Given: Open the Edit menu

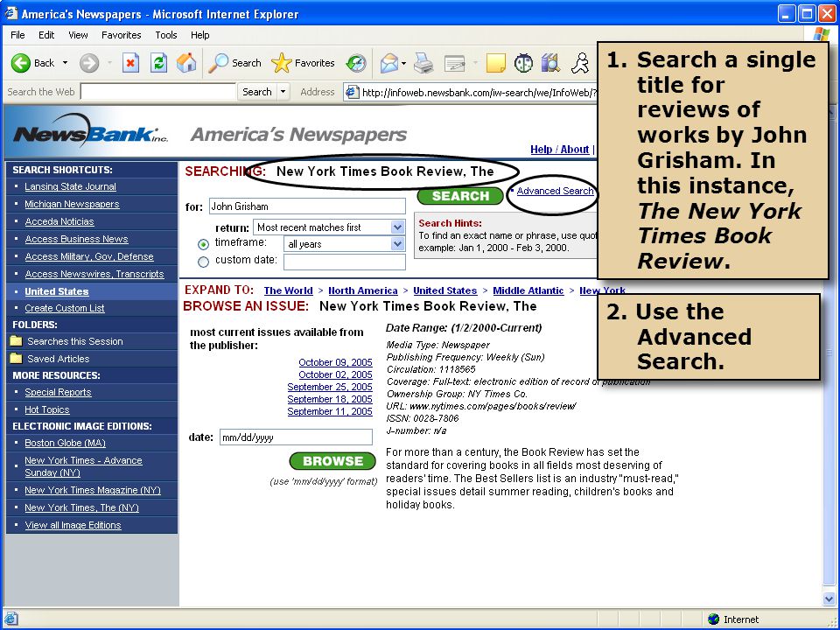Looking at the screenshot, I should [46, 35].
